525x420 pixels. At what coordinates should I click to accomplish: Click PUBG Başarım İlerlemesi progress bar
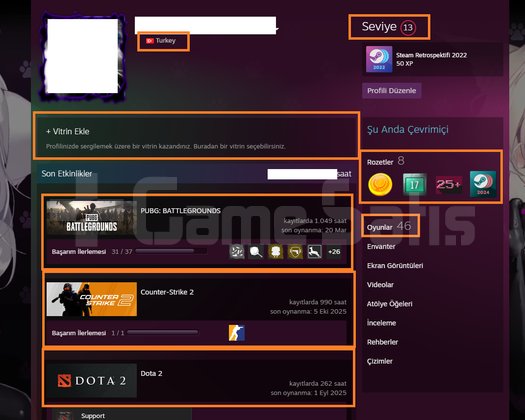pyautogui.click(x=171, y=251)
